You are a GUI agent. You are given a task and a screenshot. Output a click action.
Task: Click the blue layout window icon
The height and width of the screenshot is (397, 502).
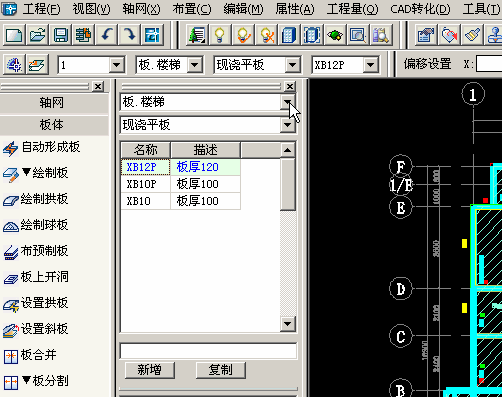click(152, 35)
